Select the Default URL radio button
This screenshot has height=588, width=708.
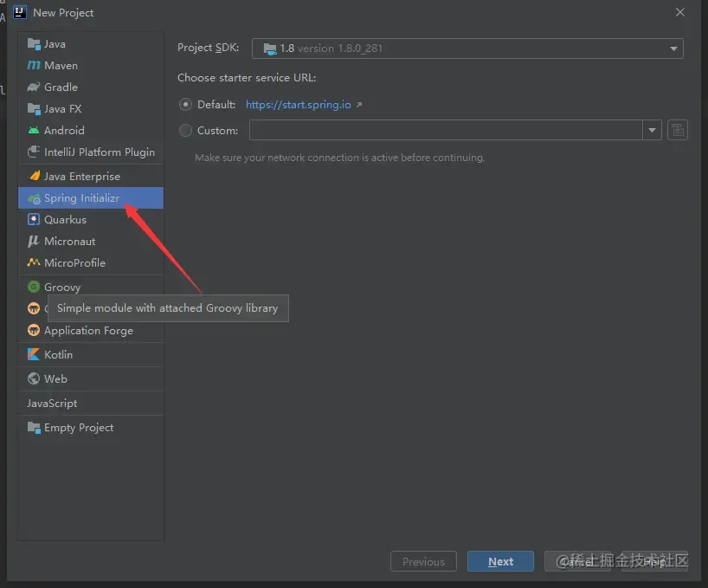pos(185,105)
